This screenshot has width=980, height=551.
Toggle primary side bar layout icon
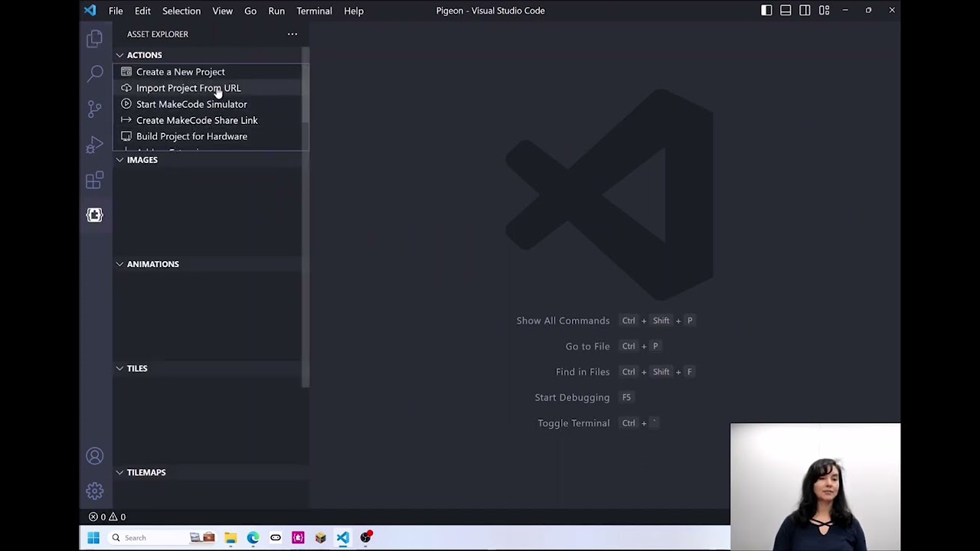(766, 11)
